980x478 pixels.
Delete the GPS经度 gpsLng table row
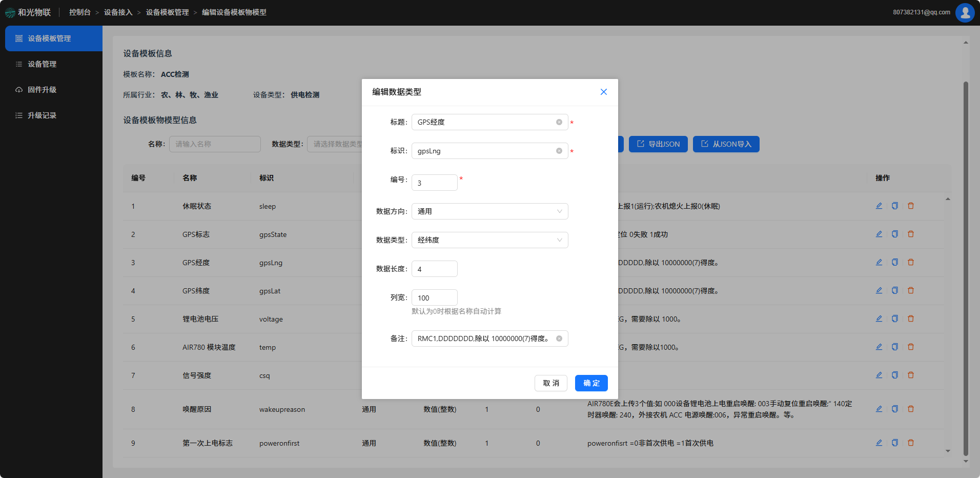tap(911, 262)
